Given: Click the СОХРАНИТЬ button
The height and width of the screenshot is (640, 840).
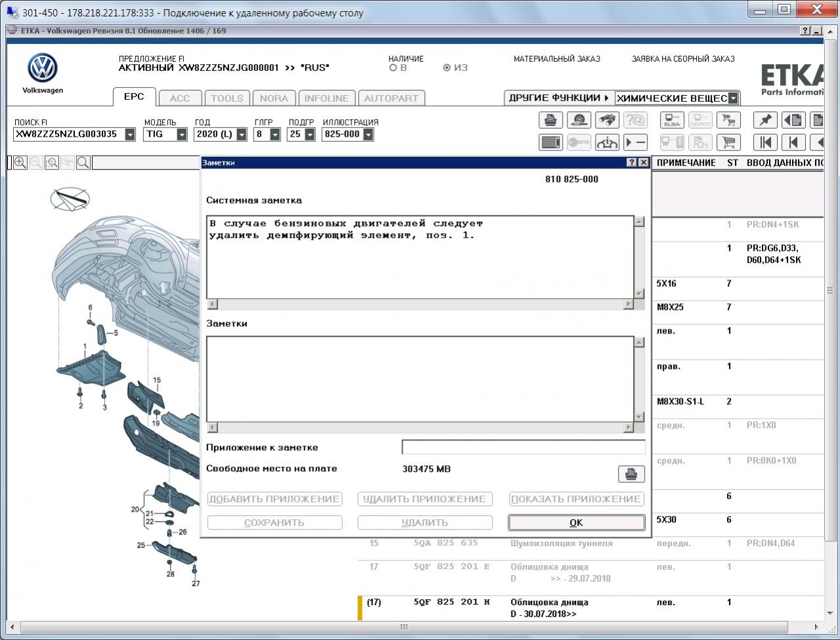Looking at the screenshot, I should (x=275, y=523).
